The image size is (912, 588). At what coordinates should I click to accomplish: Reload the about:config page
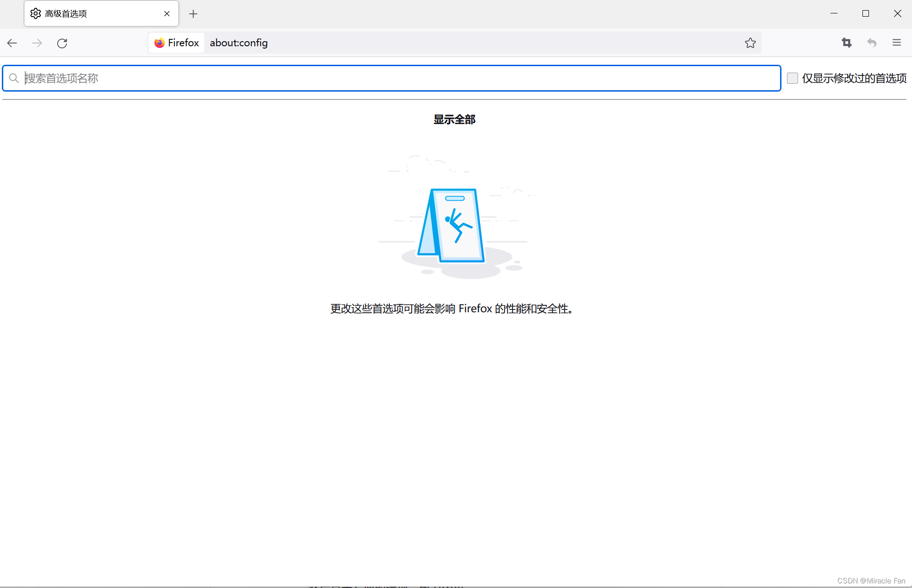tap(62, 43)
